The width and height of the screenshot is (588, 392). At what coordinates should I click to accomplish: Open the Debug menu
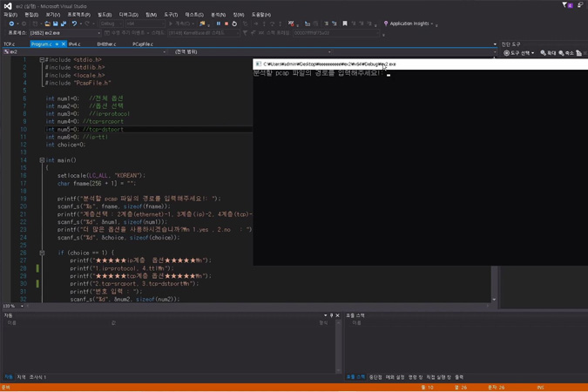(x=128, y=15)
